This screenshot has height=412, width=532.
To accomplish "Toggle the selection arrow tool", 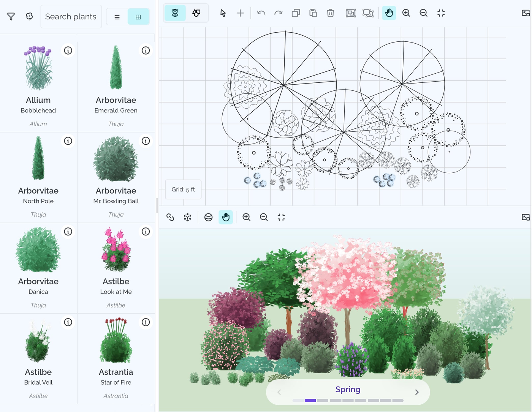I will (x=222, y=13).
